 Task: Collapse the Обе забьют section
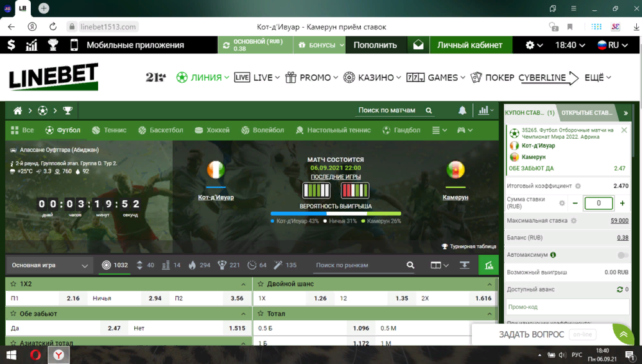pos(243,314)
